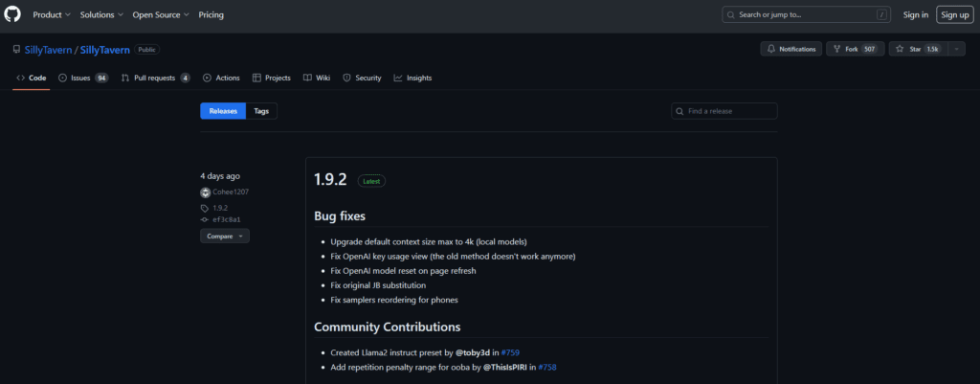Viewport: 980px width, 384px height.
Task: Click the 94 issues counter
Action: (101, 78)
